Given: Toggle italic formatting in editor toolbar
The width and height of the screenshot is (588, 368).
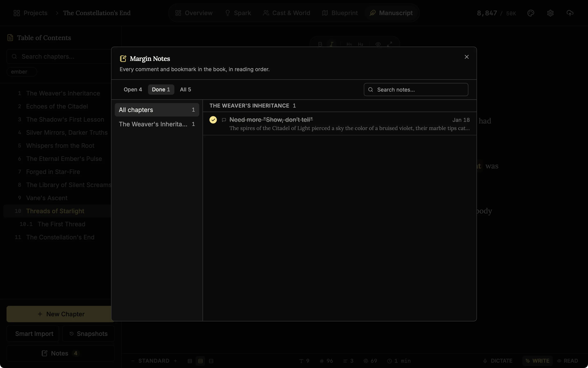Looking at the screenshot, I should click(x=331, y=44).
